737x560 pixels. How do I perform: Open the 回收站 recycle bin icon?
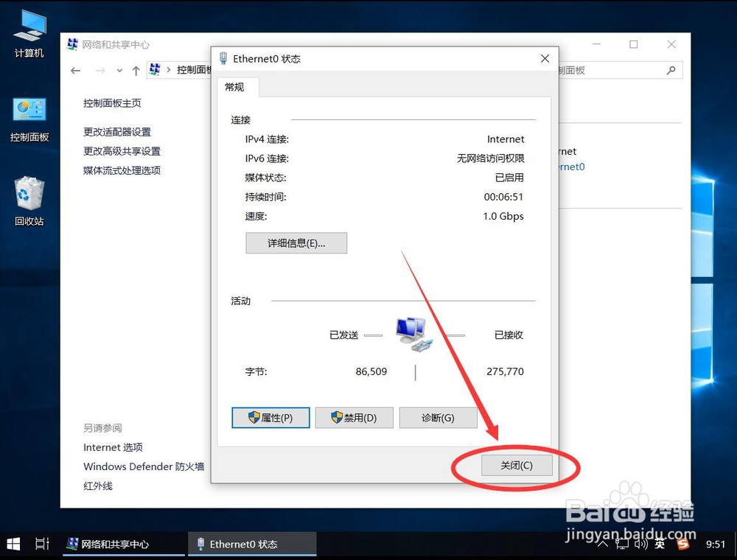[29, 201]
